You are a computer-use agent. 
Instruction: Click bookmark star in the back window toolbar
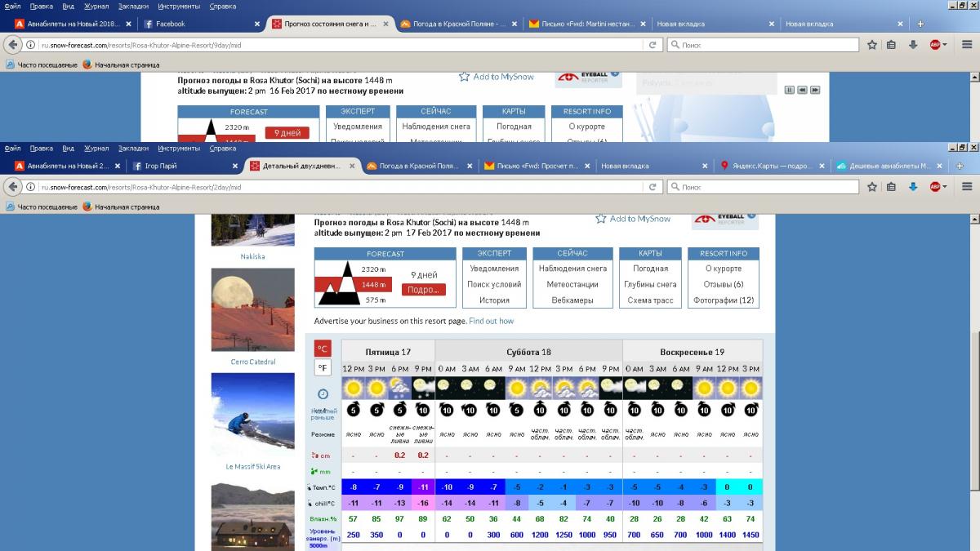tap(872, 45)
